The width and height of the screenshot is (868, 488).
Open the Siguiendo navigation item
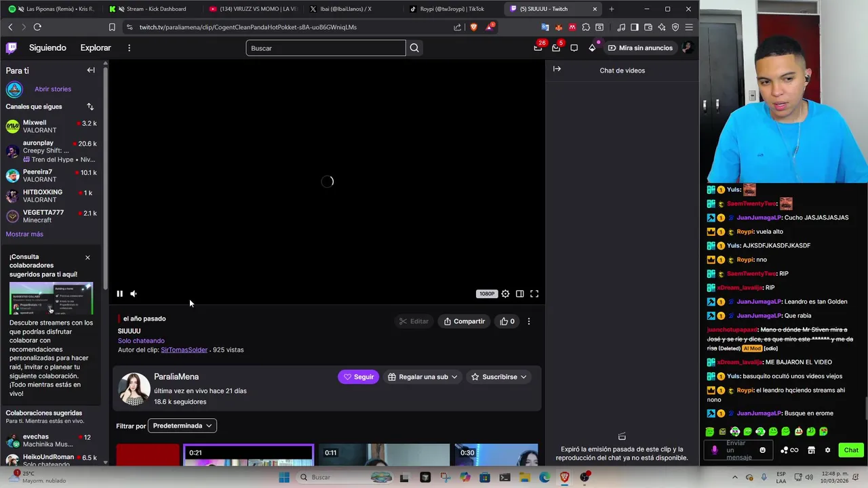click(x=47, y=48)
